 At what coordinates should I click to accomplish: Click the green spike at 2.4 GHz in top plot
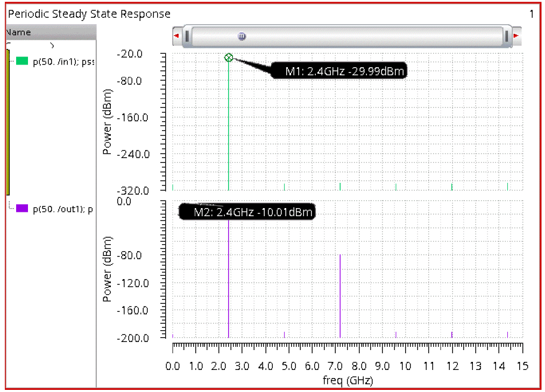click(228, 126)
